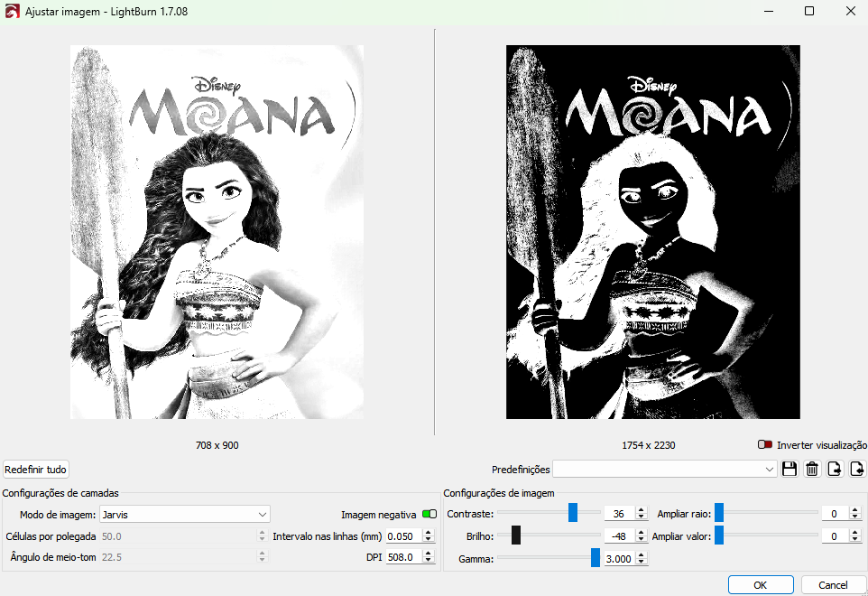Click the export presets icon at far right
Viewport: 868px width, 596px height.
(857, 469)
